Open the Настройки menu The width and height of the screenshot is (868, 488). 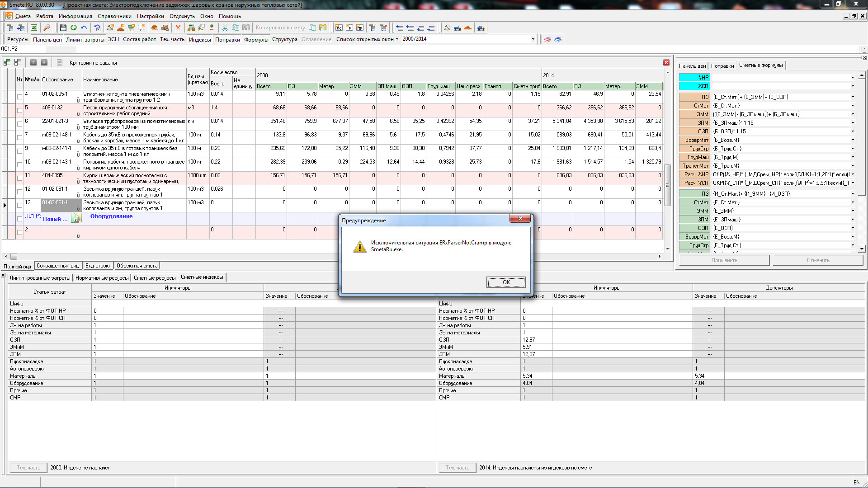[x=150, y=16]
